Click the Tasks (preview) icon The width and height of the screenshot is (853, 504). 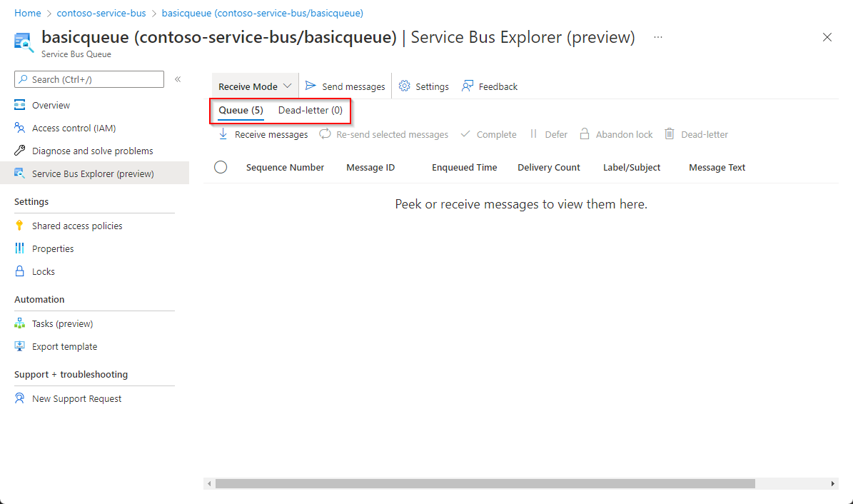[19, 323]
